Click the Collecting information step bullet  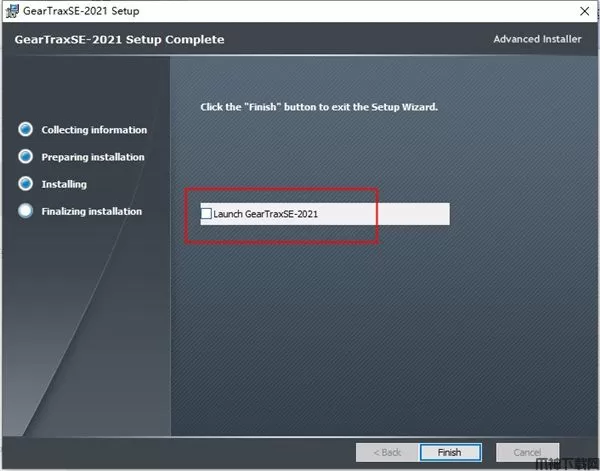pyautogui.click(x=26, y=129)
